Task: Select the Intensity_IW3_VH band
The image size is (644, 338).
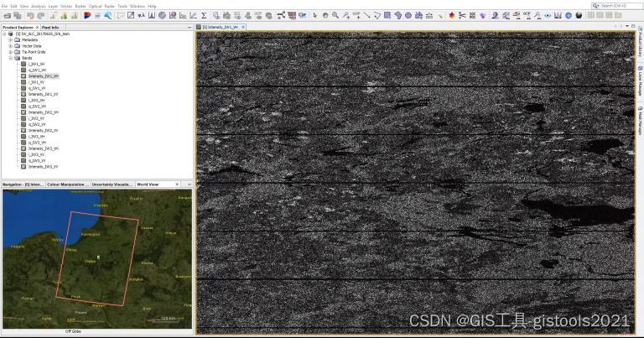Action: tap(43, 148)
